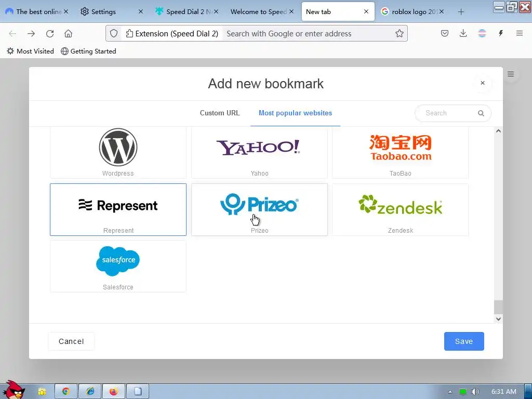Switch to Welcome to Speed tab
This screenshot has width=532, height=399.
pyautogui.click(x=259, y=12)
